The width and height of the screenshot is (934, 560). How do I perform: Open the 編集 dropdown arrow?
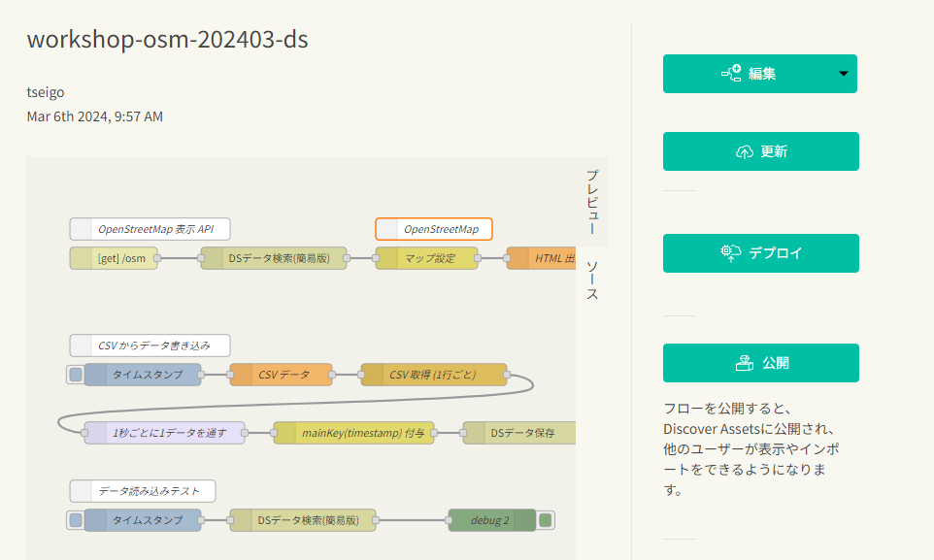[843, 74]
